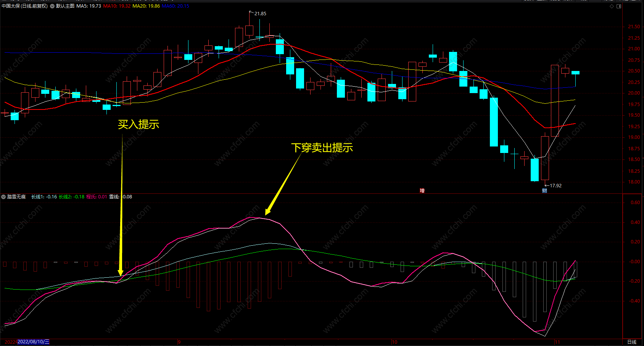Click the 长线2: -0.18 indicator value
Screen dimensions: 644x346
point(71,197)
